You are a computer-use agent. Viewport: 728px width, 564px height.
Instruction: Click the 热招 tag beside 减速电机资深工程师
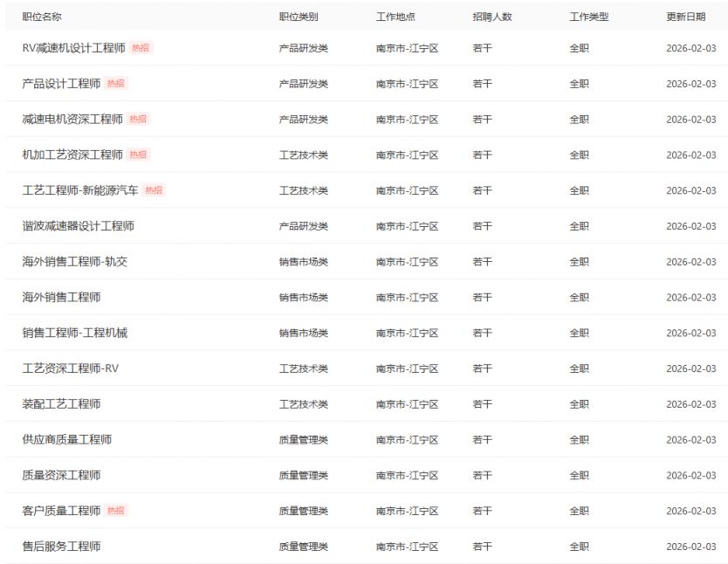tap(139, 120)
